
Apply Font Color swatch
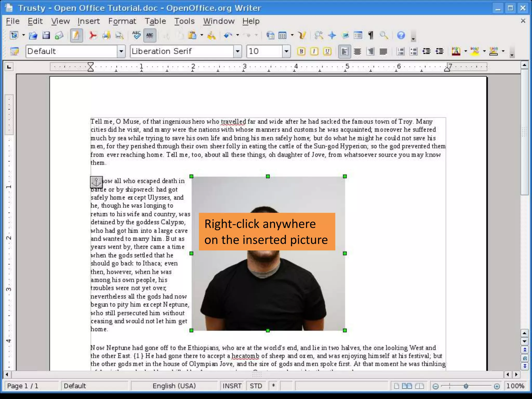[x=456, y=51]
